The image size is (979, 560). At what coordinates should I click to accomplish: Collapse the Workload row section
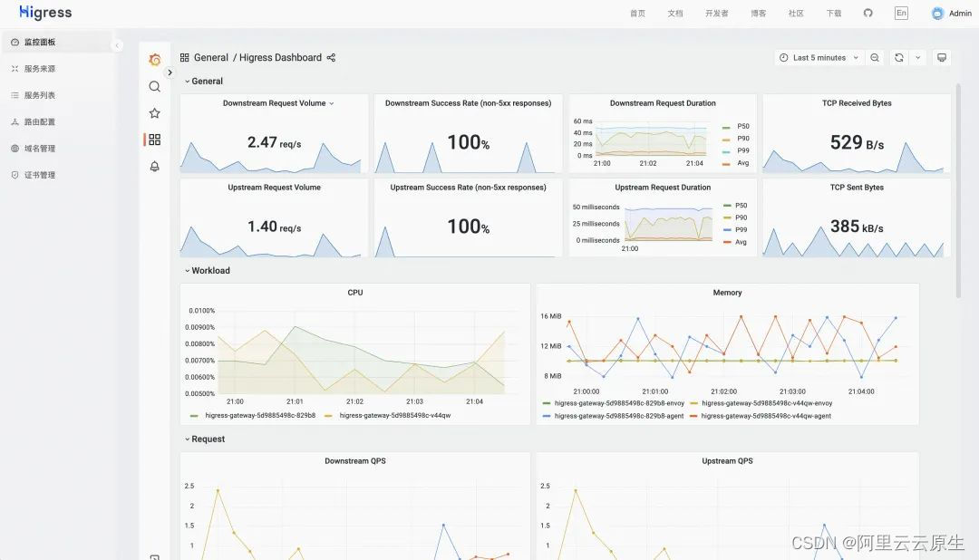pos(208,270)
